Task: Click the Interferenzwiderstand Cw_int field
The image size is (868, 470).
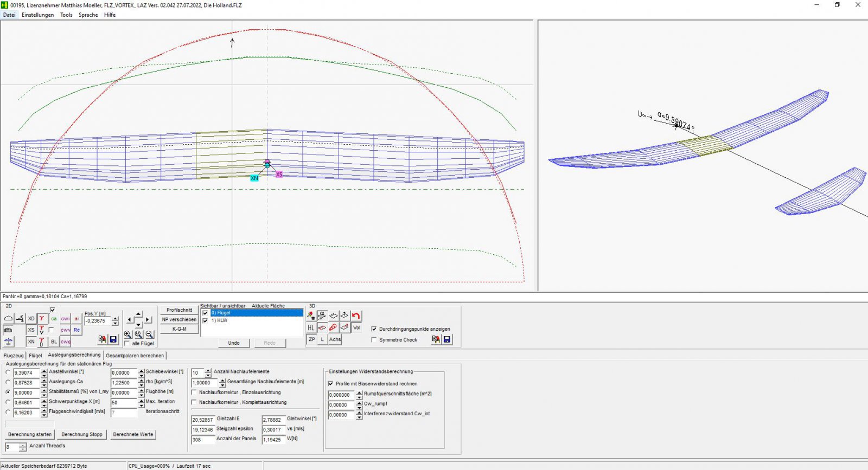Action: (x=342, y=415)
